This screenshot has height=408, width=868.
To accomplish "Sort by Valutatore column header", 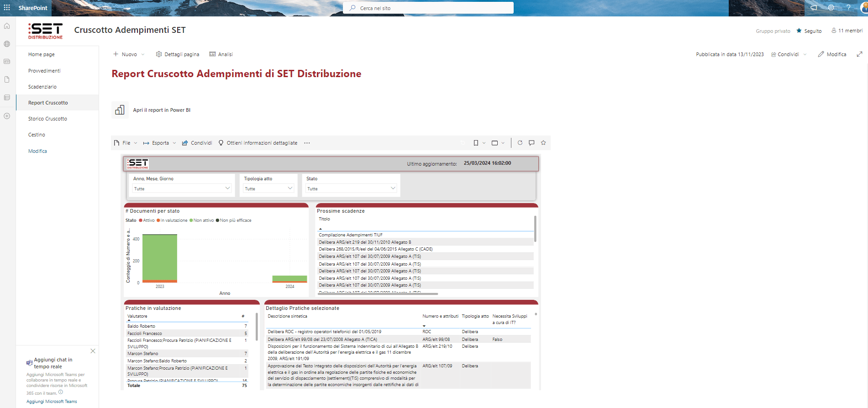I will point(137,316).
